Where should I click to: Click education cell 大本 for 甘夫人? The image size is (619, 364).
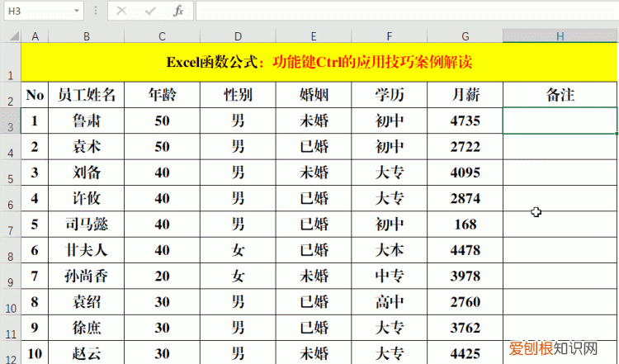[x=390, y=250]
